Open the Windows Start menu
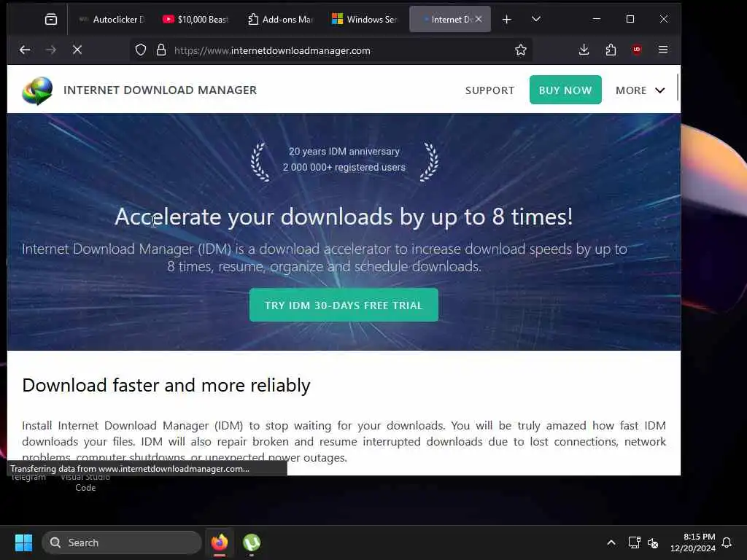Viewport: 747px width, 560px height. [23, 542]
